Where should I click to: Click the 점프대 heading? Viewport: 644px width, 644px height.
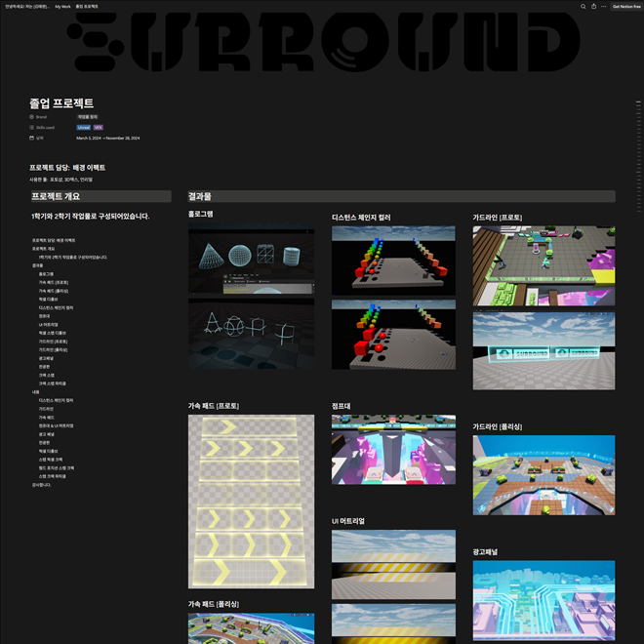click(342, 406)
